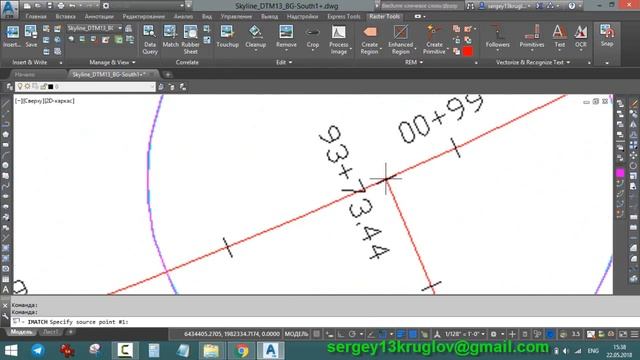Image resolution: width=640 pixels, height=360 pixels.
Task: Add a new drawing tab with plus
Action: point(168,75)
